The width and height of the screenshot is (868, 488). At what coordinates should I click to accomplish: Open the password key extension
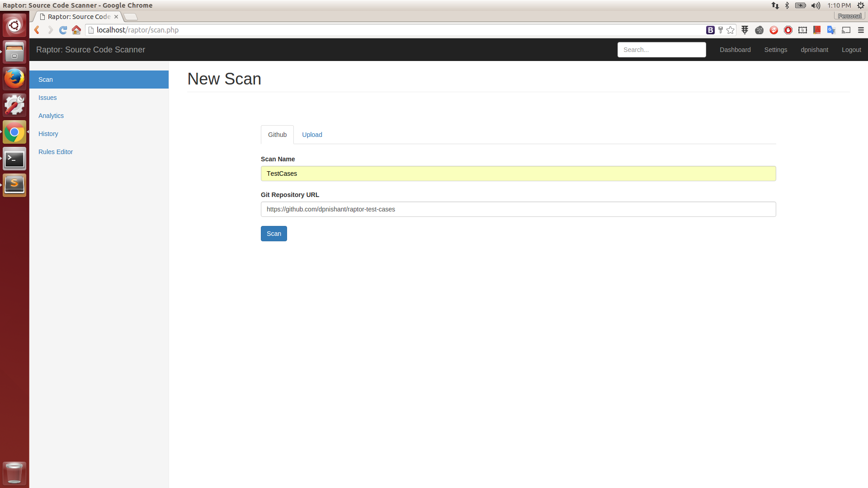[x=720, y=30]
